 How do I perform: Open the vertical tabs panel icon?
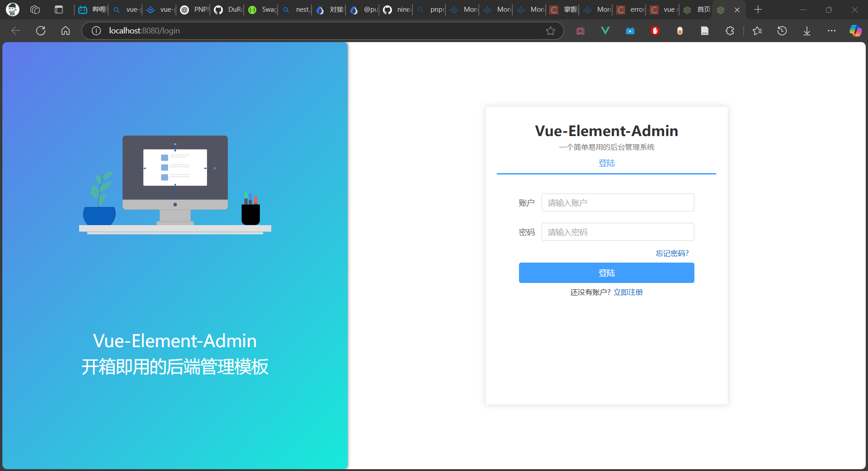click(x=59, y=9)
